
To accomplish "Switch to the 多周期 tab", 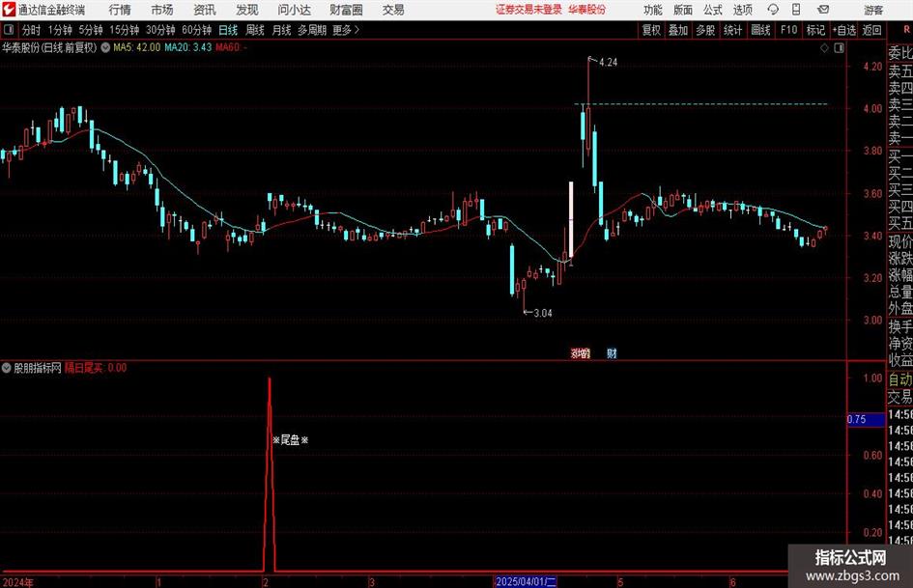I will tap(312, 30).
